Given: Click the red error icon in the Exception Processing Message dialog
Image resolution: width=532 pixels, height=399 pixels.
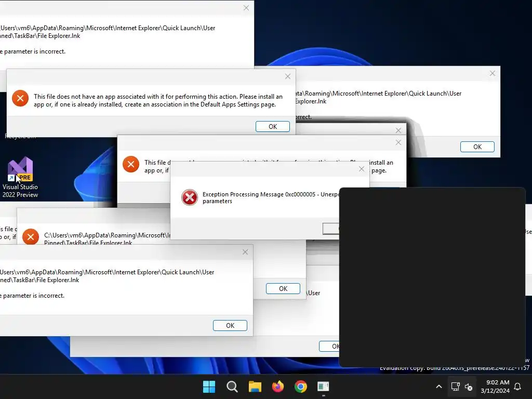Looking at the screenshot, I should pyautogui.click(x=189, y=197).
